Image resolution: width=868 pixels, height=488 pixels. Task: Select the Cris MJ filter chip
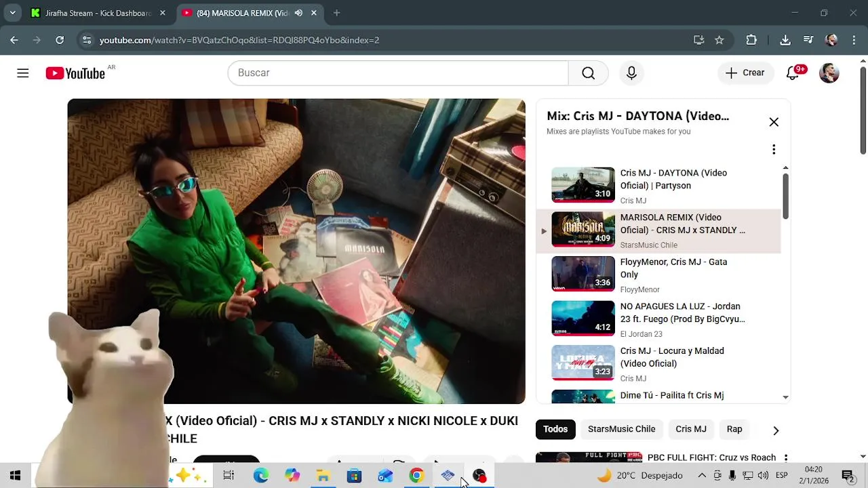click(691, 429)
